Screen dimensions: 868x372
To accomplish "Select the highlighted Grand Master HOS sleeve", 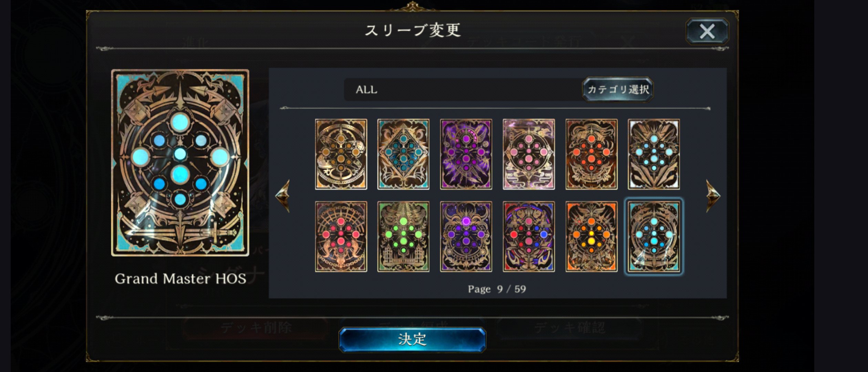I will tap(654, 237).
